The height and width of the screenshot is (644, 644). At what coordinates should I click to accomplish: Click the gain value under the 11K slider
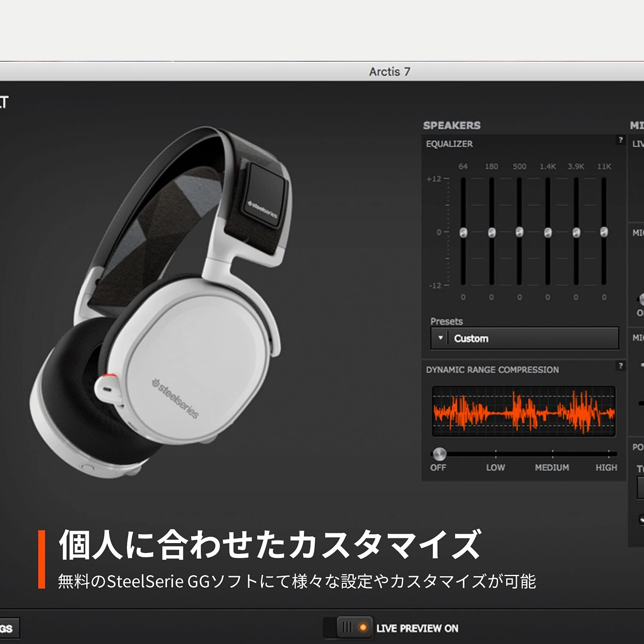tap(604, 297)
